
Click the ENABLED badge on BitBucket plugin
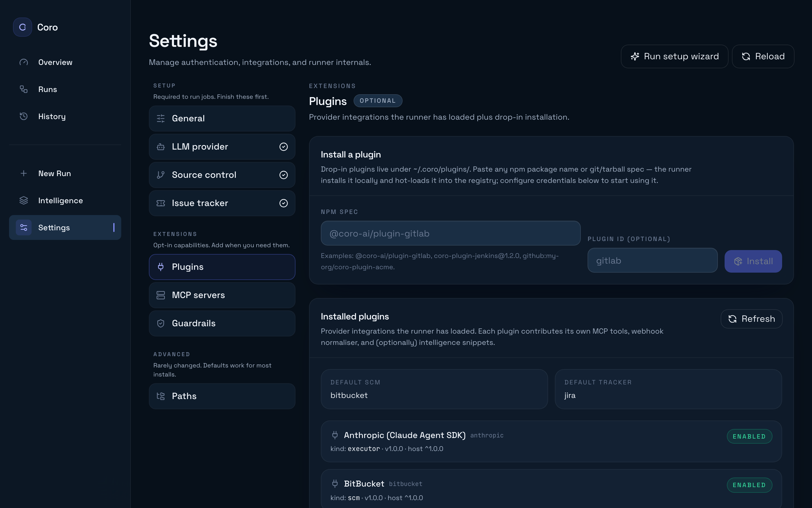(x=750, y=485)
